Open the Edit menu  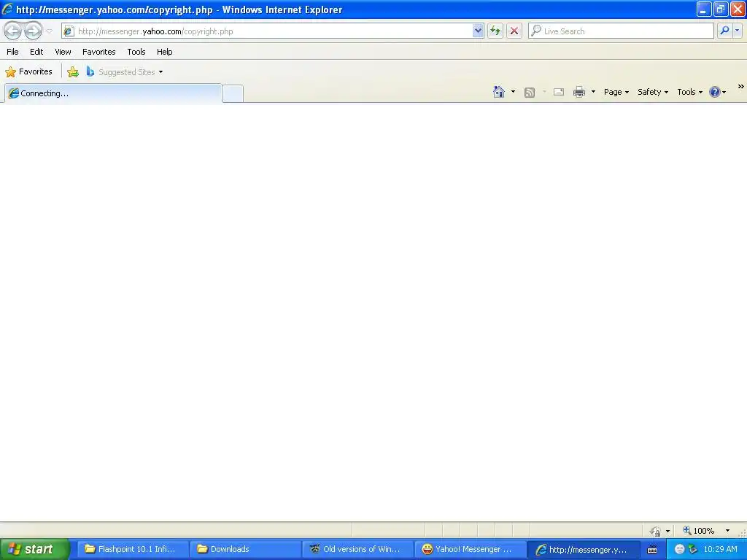pos(36,52)
